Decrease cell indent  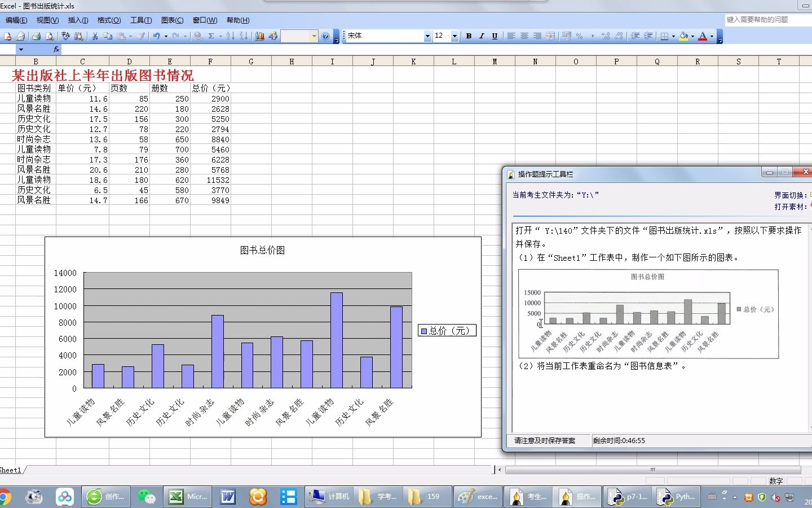click(635, 36)
